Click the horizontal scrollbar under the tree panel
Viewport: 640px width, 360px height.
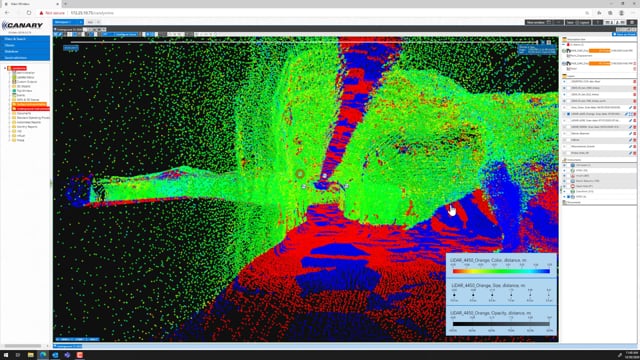[24, 346]
